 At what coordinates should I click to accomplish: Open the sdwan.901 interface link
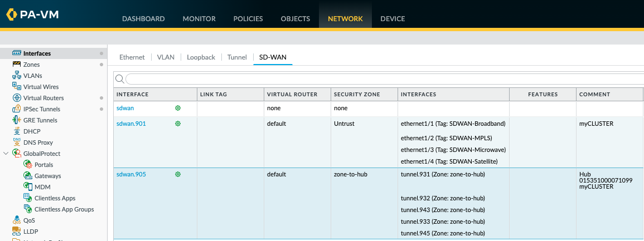tap(131, 124)
